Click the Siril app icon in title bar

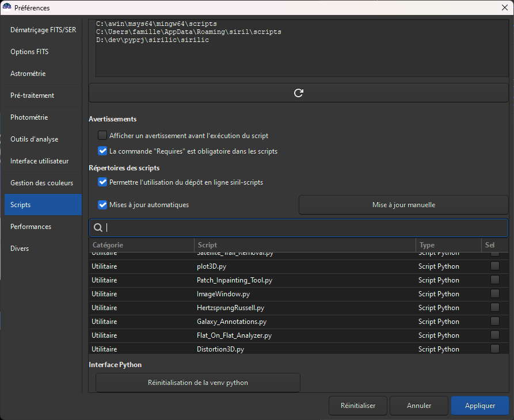click(x=7, y=7)
